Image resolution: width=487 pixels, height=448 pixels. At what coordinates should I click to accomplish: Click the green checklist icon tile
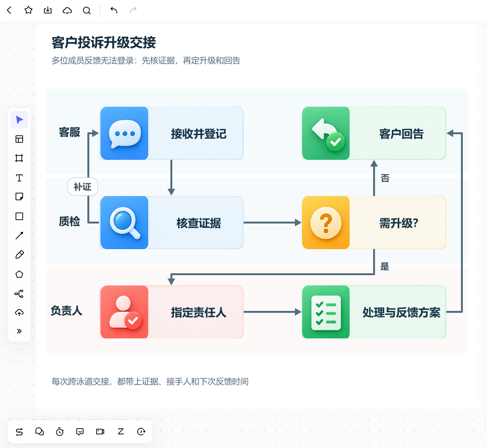coord(326,312)
